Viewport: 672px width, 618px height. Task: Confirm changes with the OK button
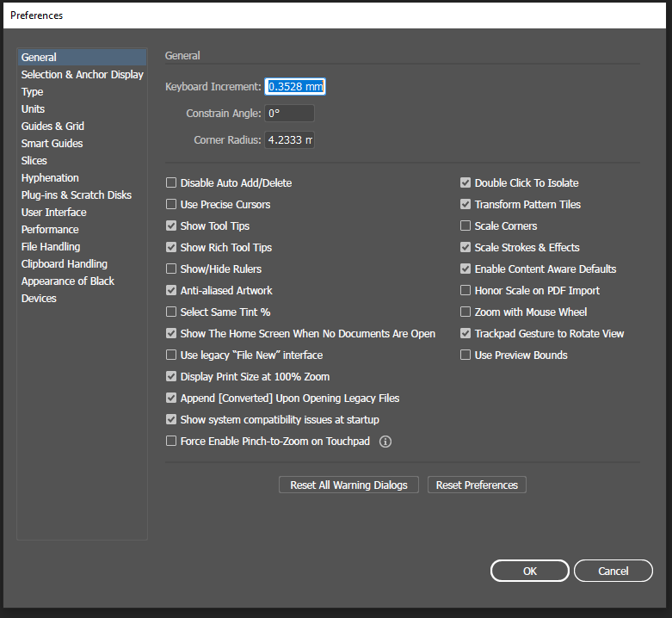coord(529,571)
